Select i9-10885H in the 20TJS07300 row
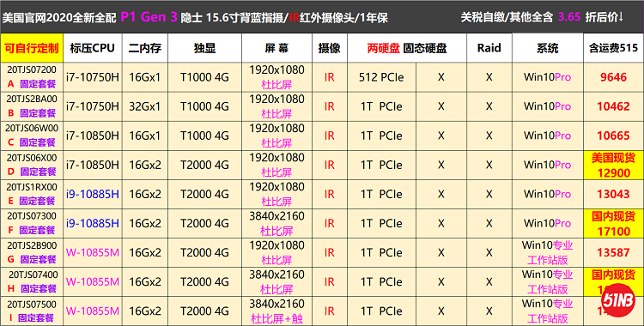 tap(93, 223)
